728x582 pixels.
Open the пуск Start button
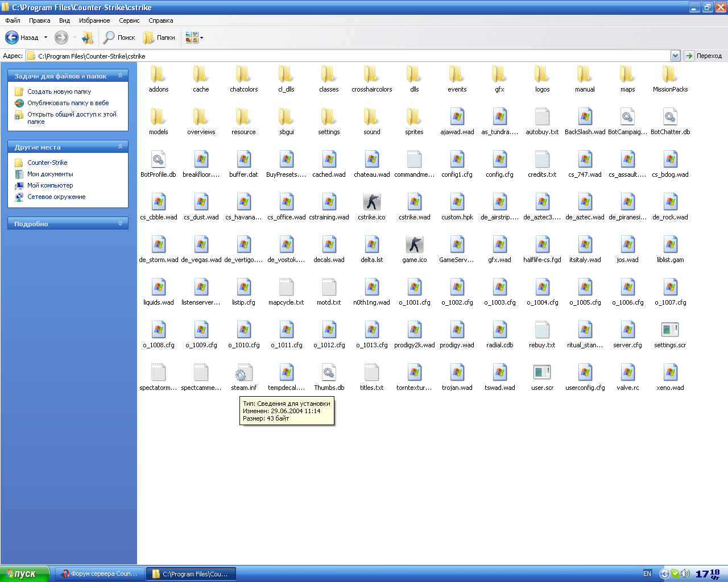(25, 574)
